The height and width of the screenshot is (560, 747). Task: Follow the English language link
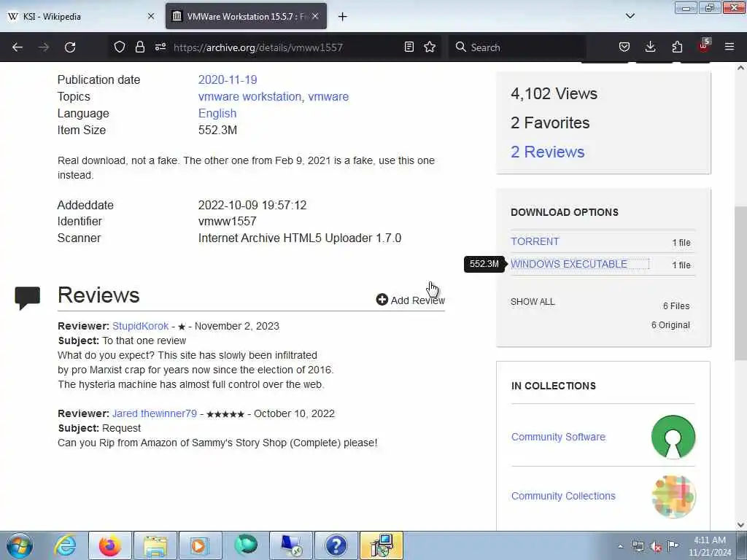(217, 113)
